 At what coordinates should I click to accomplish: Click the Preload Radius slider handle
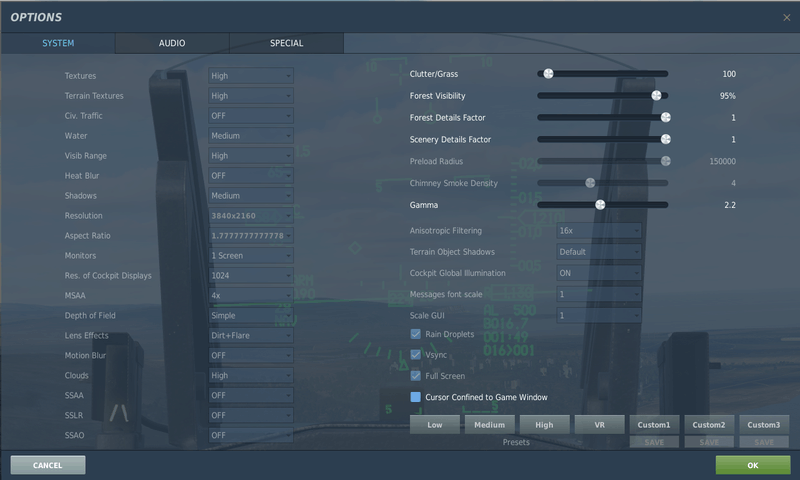click(665, 161)
